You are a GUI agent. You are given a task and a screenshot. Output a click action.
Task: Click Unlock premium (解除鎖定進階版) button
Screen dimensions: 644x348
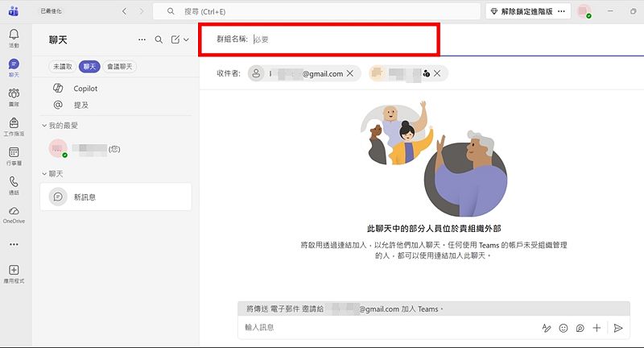(x=522, y=11)
